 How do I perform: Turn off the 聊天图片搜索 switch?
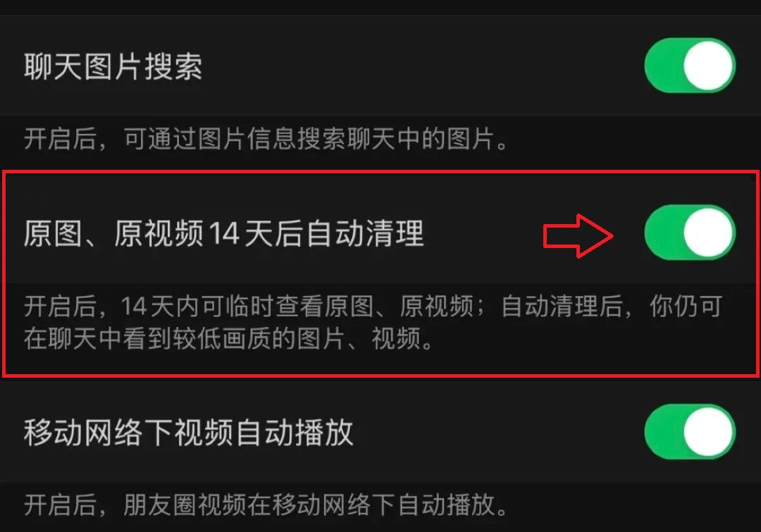click(x=690, y=66)
